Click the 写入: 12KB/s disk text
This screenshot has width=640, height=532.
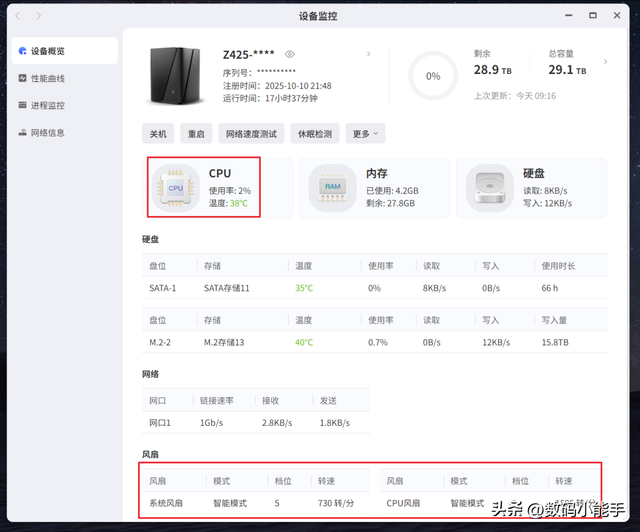(x=547, y=203)
